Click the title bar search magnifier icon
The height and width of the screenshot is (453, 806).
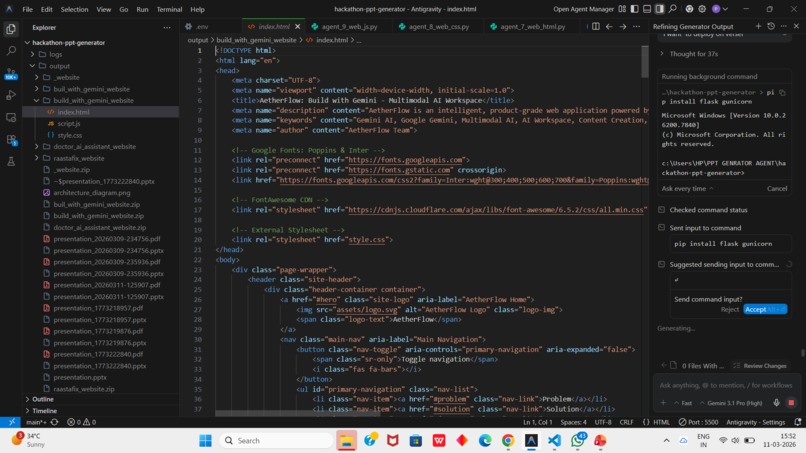[672, 9]
